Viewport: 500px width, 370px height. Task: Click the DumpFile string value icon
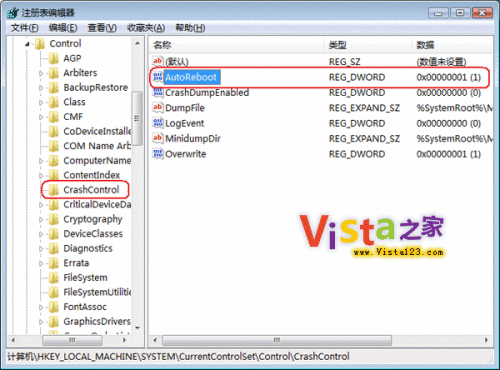[x=158, y=108]
